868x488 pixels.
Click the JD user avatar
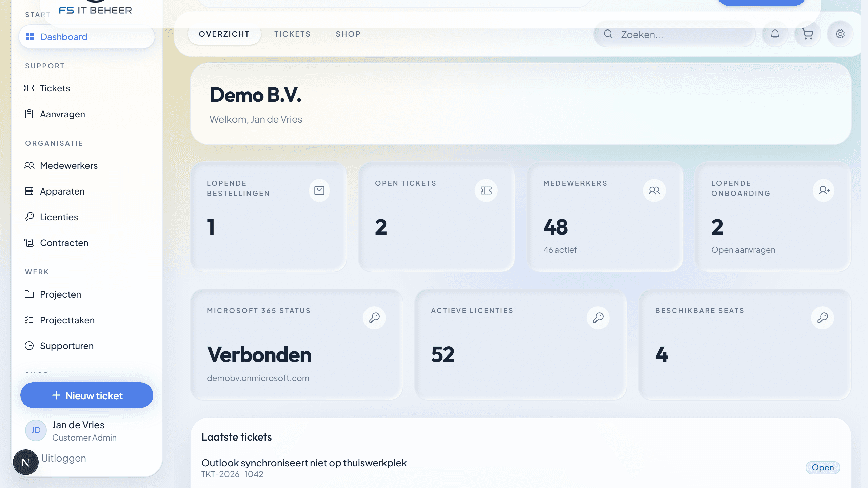[x=36, y=430]
